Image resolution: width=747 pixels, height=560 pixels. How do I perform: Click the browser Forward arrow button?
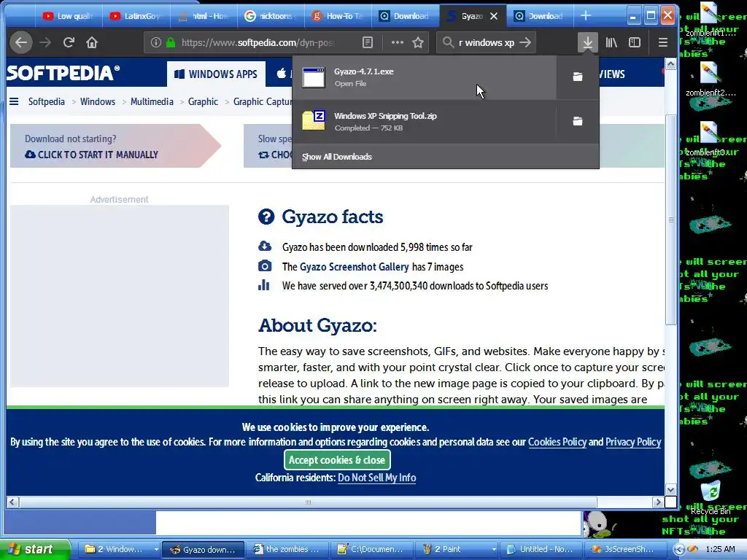45,42
